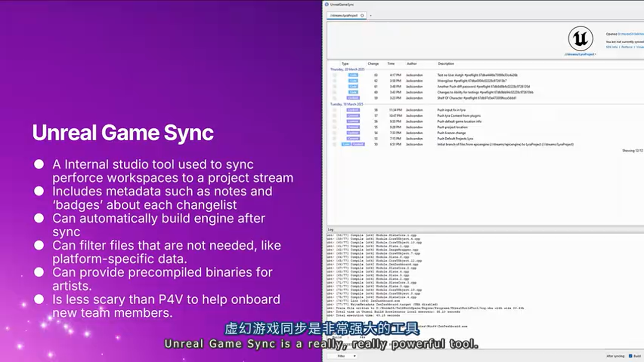Screen dimensions: 644x362
Task: Click the Code badge on changelist 63
Action: coord(353,75)
